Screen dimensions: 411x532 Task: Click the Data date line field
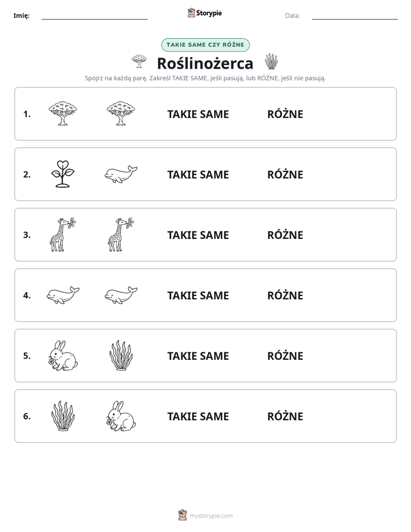pos(355,16)
